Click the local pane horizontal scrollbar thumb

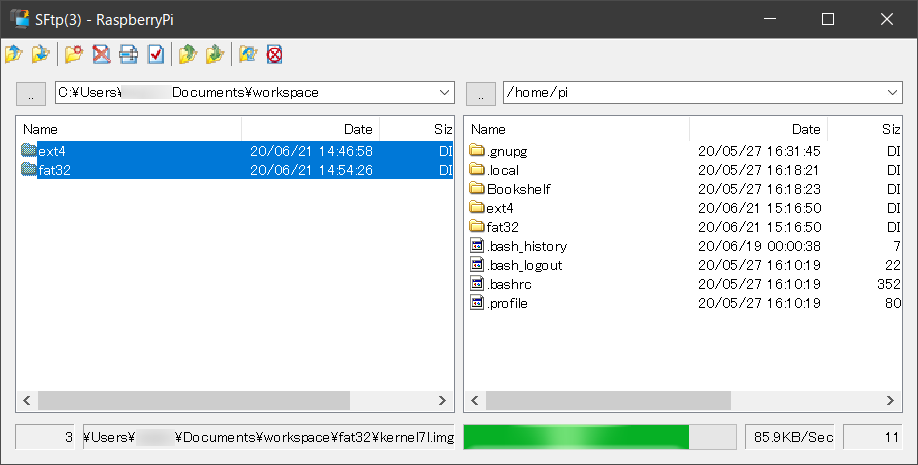click(194, 401)
